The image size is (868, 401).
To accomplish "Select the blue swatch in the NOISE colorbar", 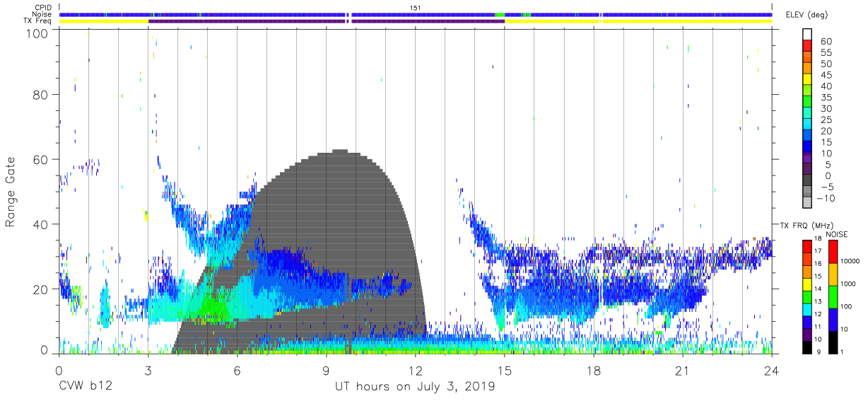I will tap(832, 320).
